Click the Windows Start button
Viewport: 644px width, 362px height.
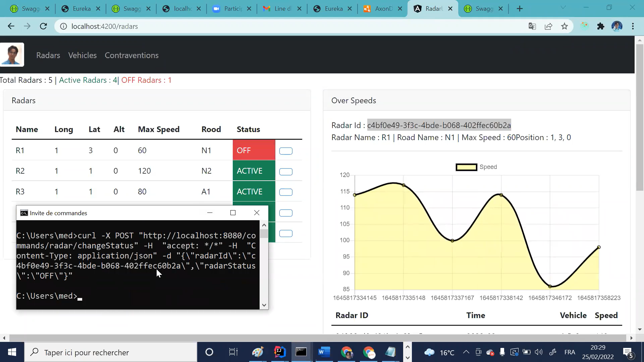(x=12, y=352)
